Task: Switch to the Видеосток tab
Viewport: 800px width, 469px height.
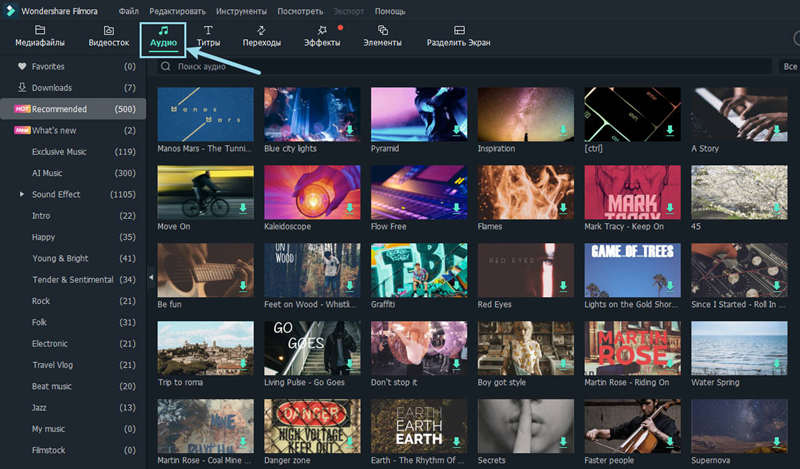Action: click(x=109, y=36)
